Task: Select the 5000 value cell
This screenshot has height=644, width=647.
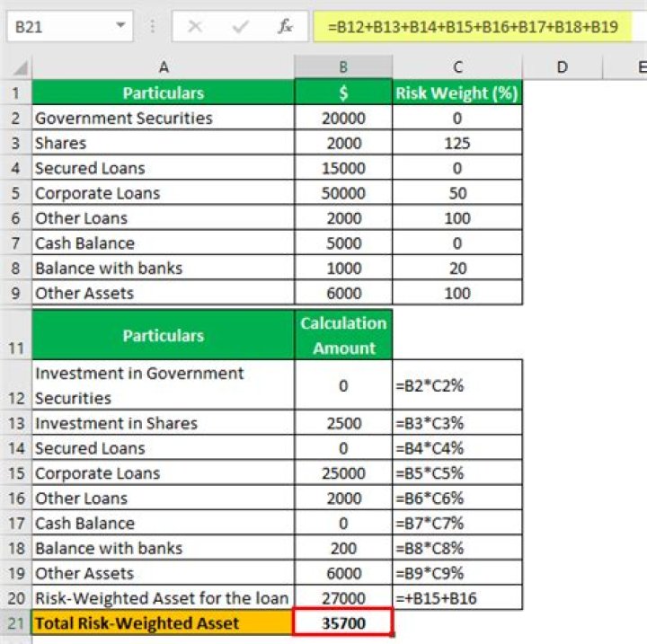Action: tap(343, 243)
